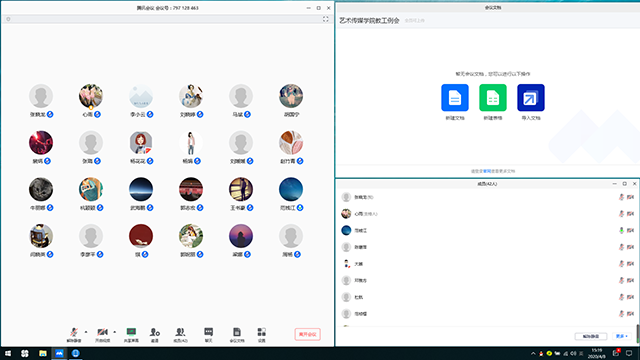Open the Windows notification center icon
This screenshot has width=640, height=360.
pyautogui.click(x=629, y=353)
